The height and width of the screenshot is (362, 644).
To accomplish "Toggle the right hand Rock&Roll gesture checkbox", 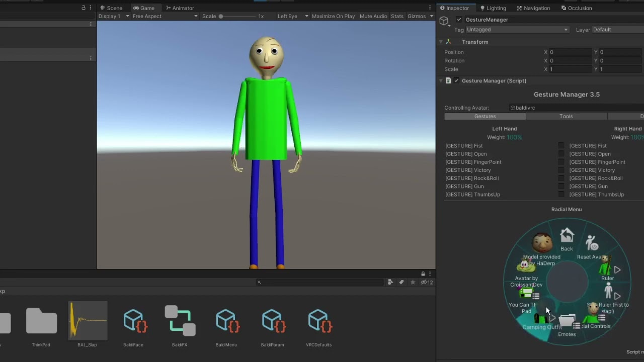I will pyautogui.click(x=561, y=178).
